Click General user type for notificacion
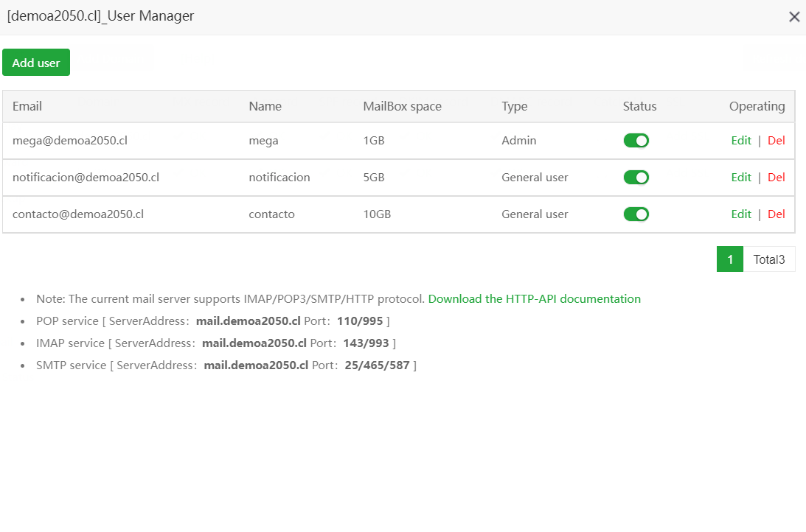The height and width of the screenshot is (532, 806). [535, 178]
